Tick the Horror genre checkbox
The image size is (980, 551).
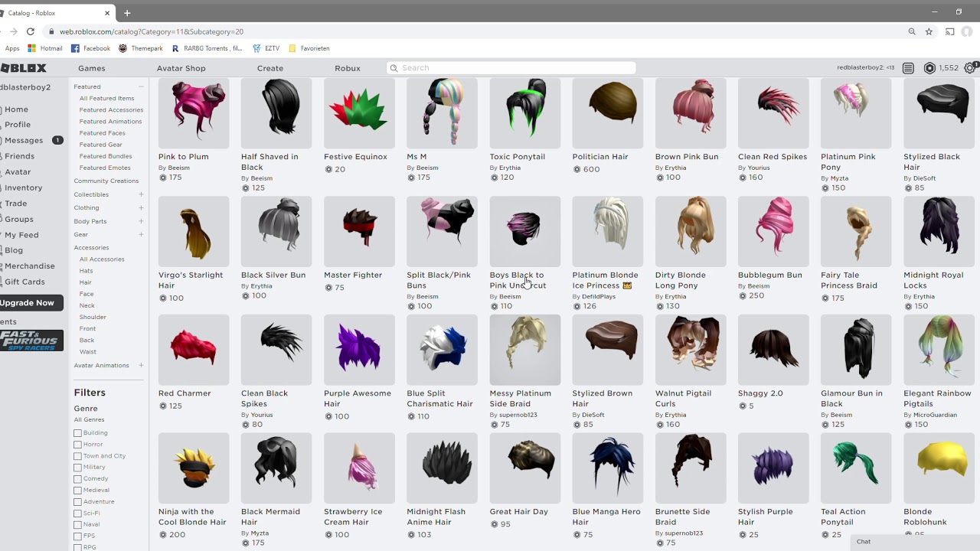[x=77, y=445]
